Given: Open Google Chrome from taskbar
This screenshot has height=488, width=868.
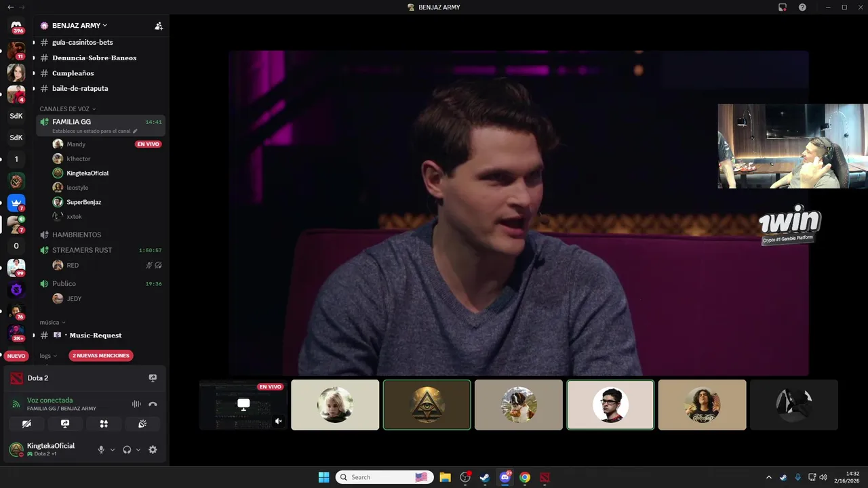Looking at the screenshot, I should click(525, 477).
